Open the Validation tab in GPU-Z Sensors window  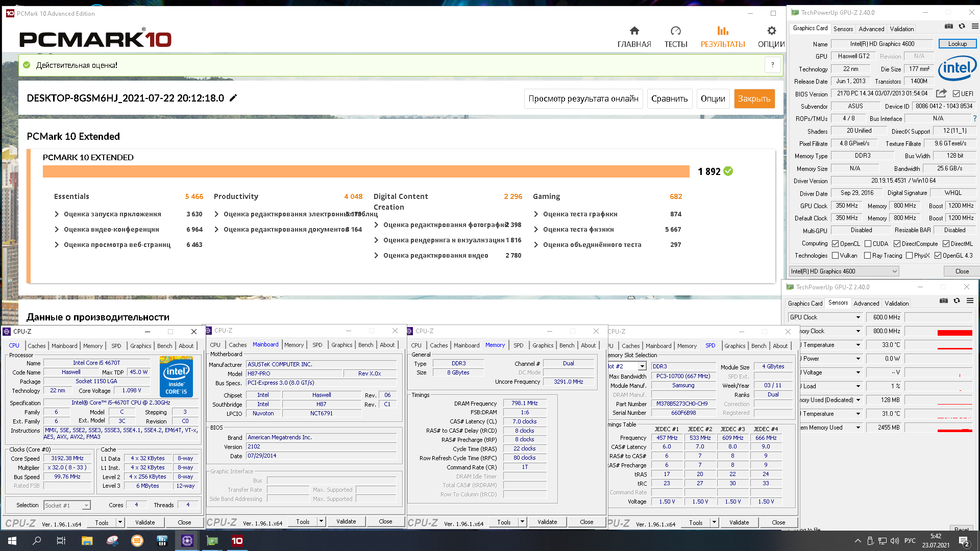pos(897,303)
